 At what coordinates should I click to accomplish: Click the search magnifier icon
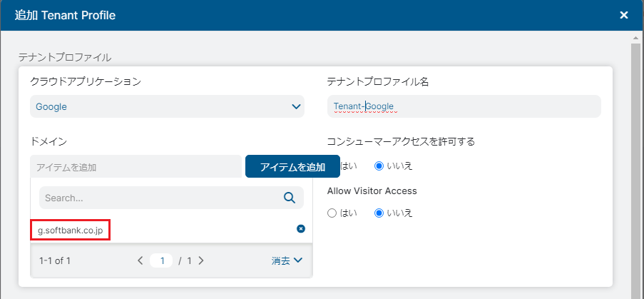tap(290, 198)
